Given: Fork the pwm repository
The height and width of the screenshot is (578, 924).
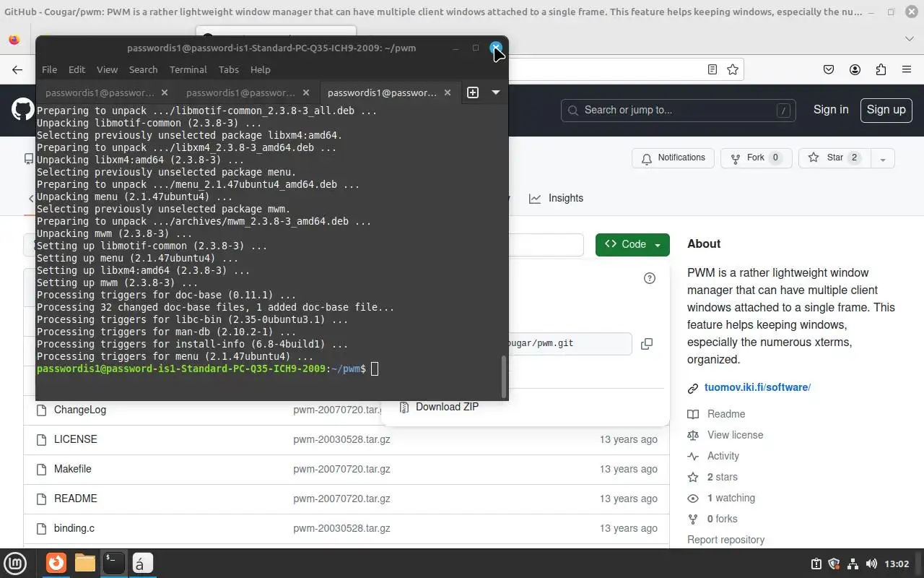Looking at the screenshot, I should [x=756, y=158].
